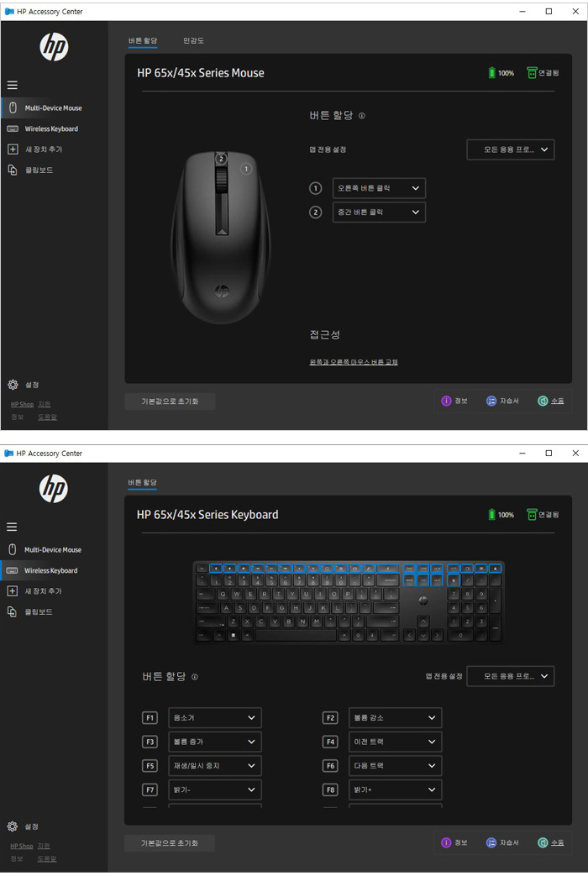The height and width of the screenshot is (876, 588).
Task: Select Wireless Keyboard in top window sidebar
Action: point(51,129)
